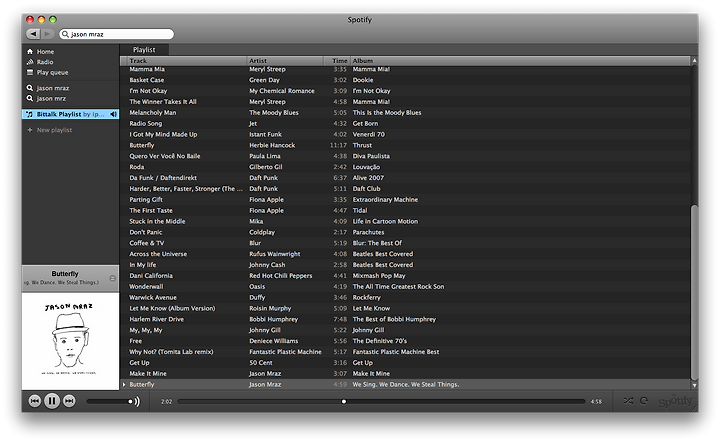Click album 'Thrust'
This screenshot has width=720, height=442.
point(362,145)
